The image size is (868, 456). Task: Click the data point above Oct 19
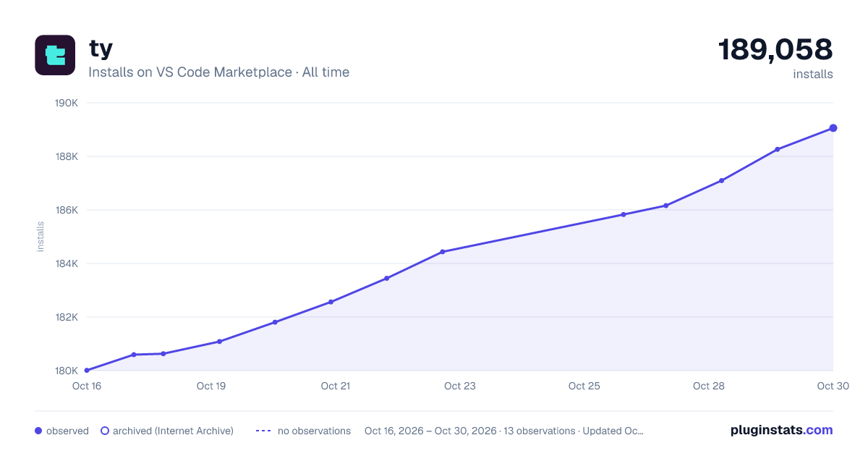pyautogui.click(x=219, y=342)
